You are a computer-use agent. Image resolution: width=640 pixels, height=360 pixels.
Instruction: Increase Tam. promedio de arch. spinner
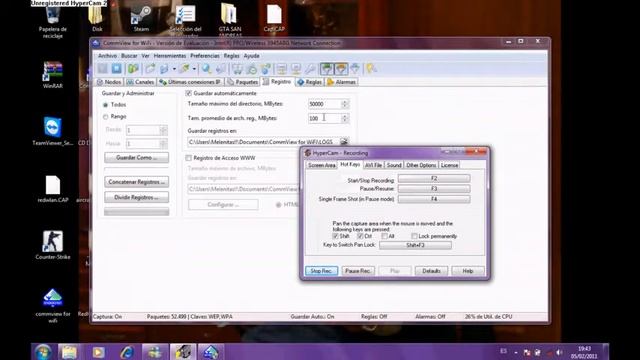(x=345, y=116)
